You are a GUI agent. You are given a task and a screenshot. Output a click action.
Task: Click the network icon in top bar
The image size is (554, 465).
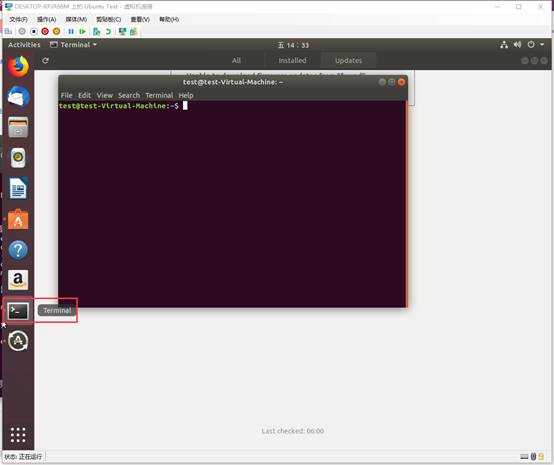(504, 45)
